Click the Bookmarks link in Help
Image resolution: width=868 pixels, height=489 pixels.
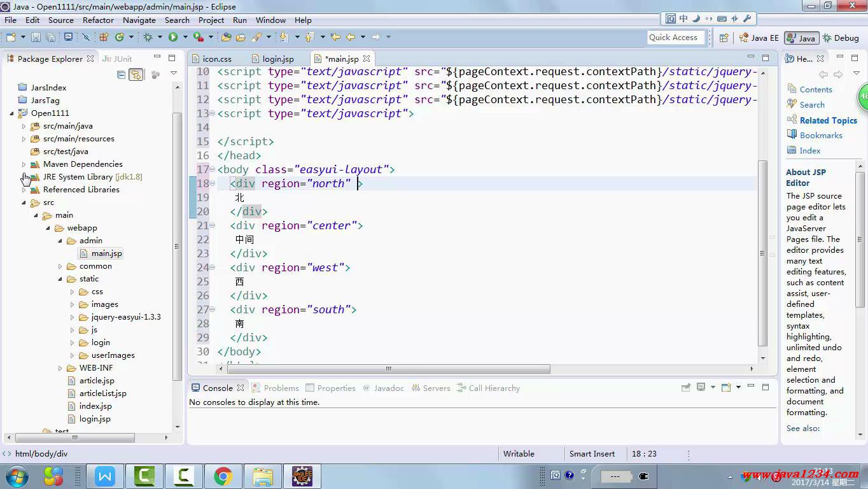point(821,135)
